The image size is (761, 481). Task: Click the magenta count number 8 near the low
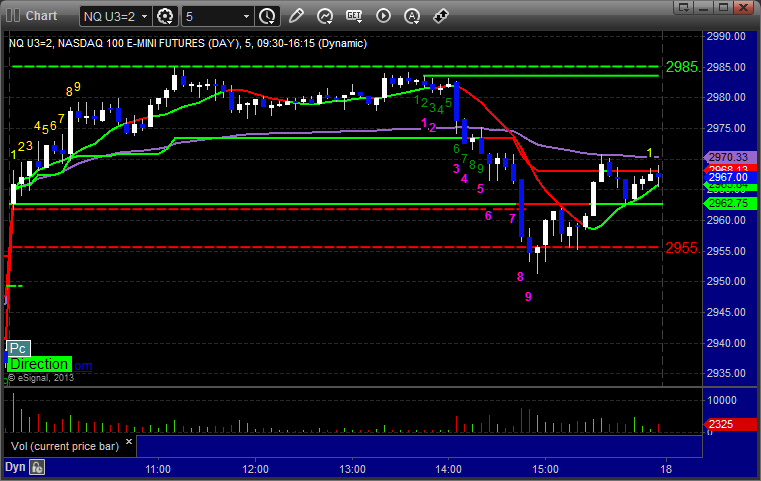point(520,277)
